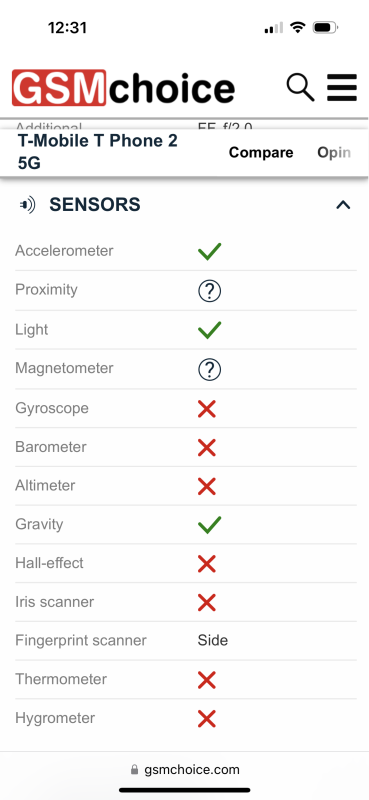This screenshot has height=800, width=369.
Task: Go to GSMchoice homepage logo
Action: [x=123, y=88]
